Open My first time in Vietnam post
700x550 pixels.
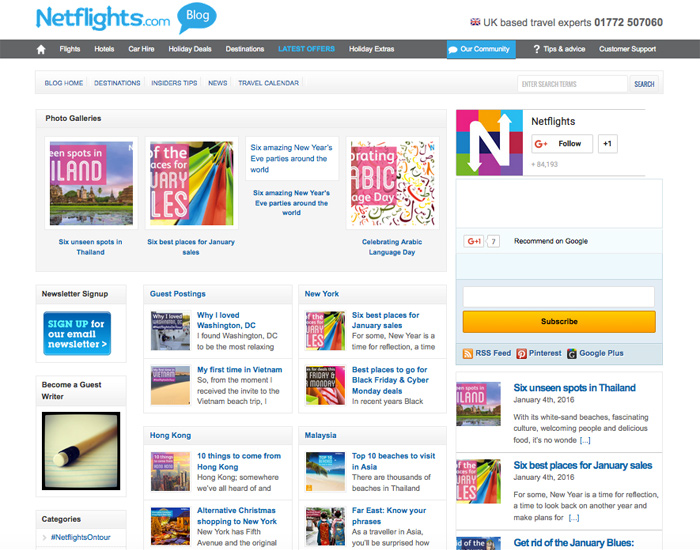pyautogui.click(x=240, y=370)
